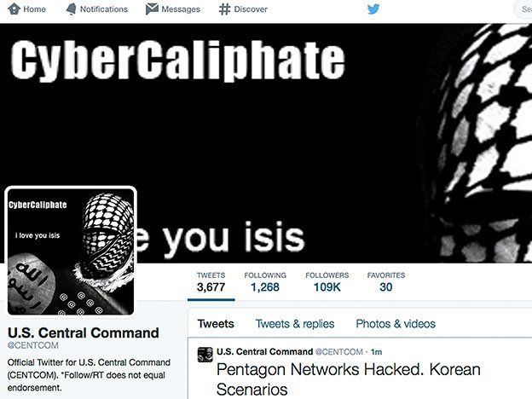The width and height of the screenshot is (532, 399).
Task: View the Favorites 30 list
Action: 386,282
